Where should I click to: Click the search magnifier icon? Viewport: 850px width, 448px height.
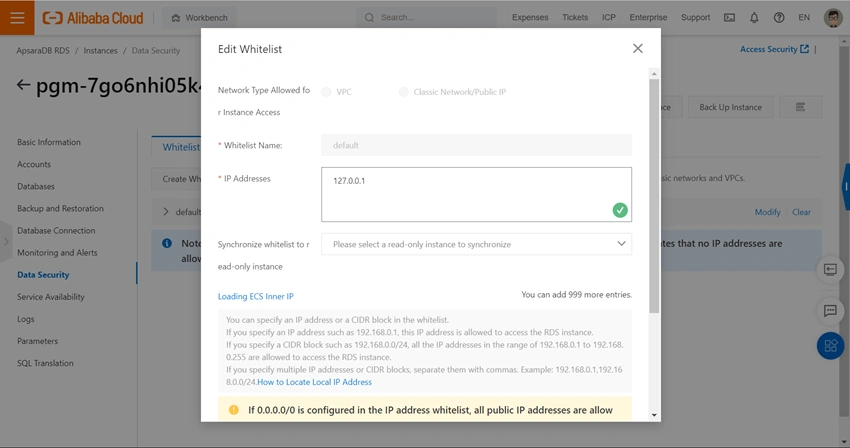click(369, 18)
